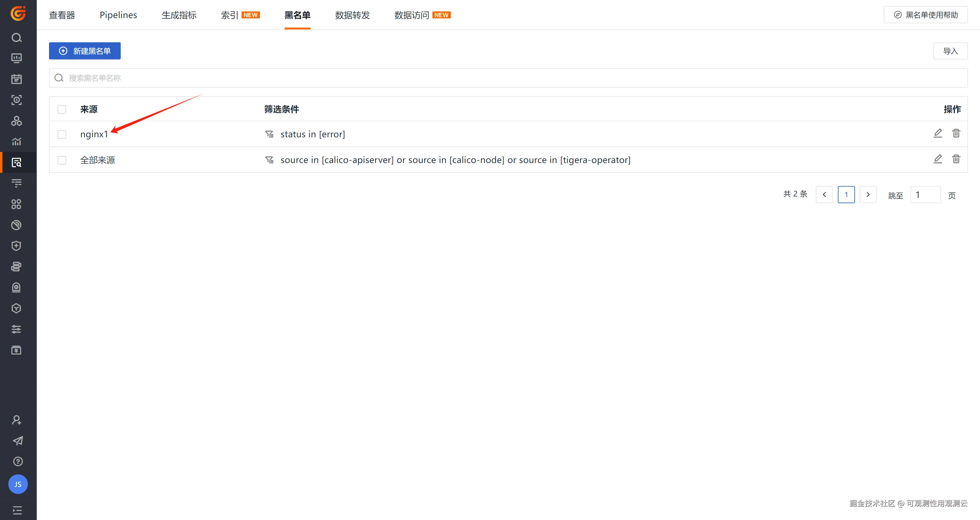The width and height of the screenshot is (980, 520).
Task: Go to next page with right chevron
Action: coord(868,194)
